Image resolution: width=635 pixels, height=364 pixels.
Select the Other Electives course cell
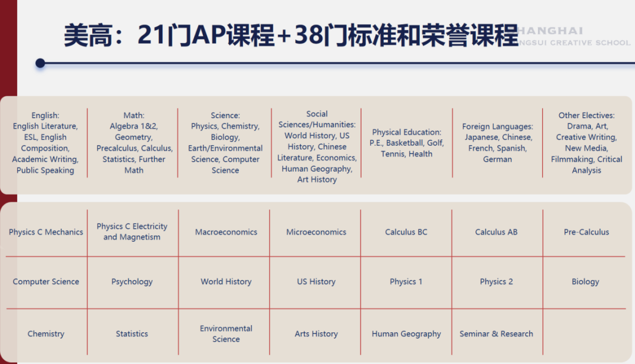pyautogui.click(x=586, y=143)
